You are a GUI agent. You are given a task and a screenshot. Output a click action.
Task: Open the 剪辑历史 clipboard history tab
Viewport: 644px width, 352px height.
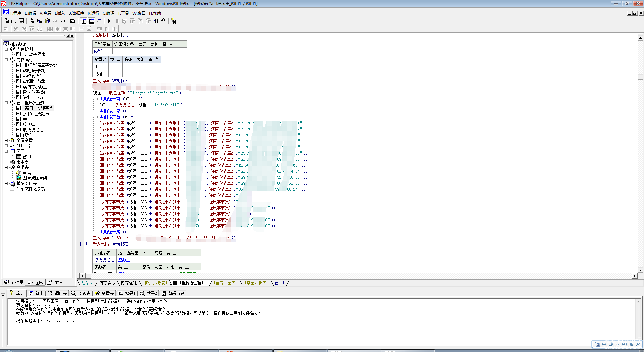173,293
